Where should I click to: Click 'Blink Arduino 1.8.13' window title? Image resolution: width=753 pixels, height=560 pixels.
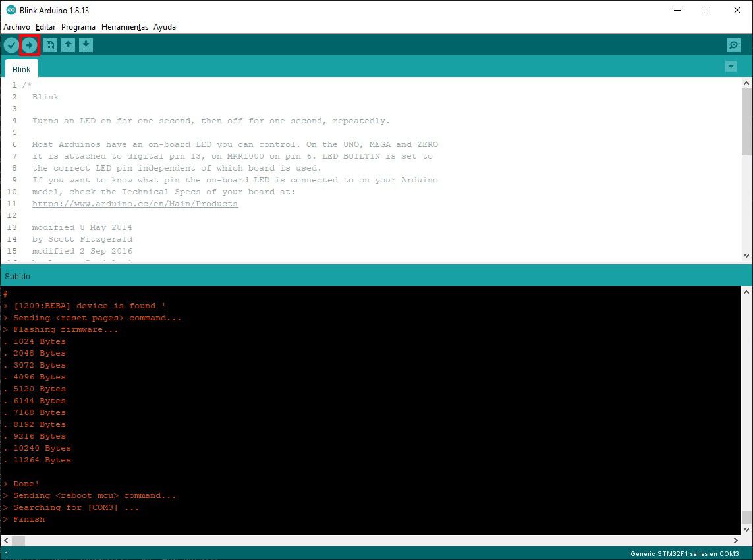pyautogui.click(x=54, y=10)
